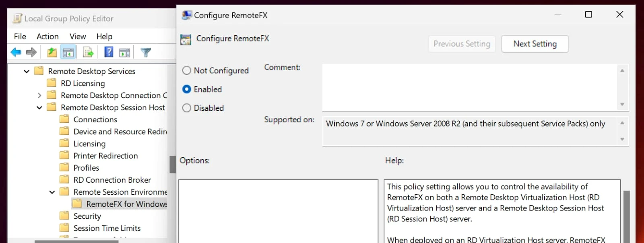The width and height of the screenshot is (644, 243).
Task: Collapse the Remote Desktop Services tree node
Action: click(27, 72)
